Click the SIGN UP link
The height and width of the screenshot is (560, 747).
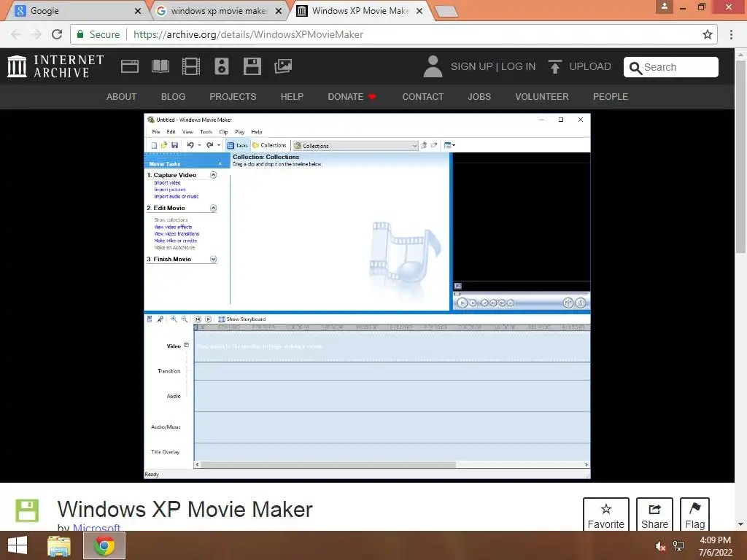coord(471,66)
